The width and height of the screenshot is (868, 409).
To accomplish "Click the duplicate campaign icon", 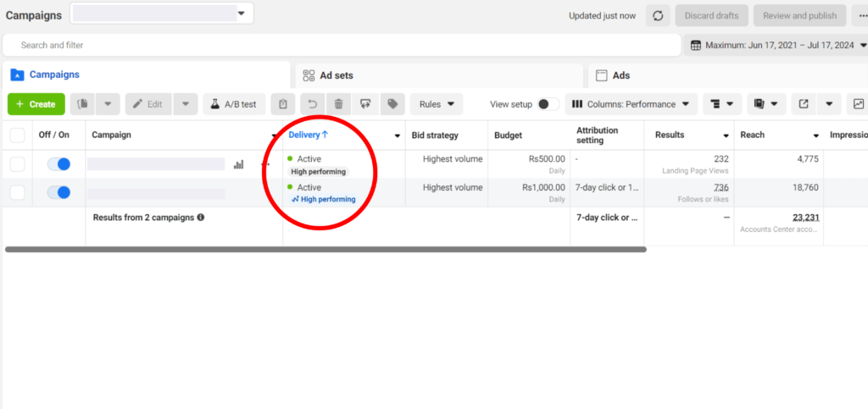I will tap(82, 104).
